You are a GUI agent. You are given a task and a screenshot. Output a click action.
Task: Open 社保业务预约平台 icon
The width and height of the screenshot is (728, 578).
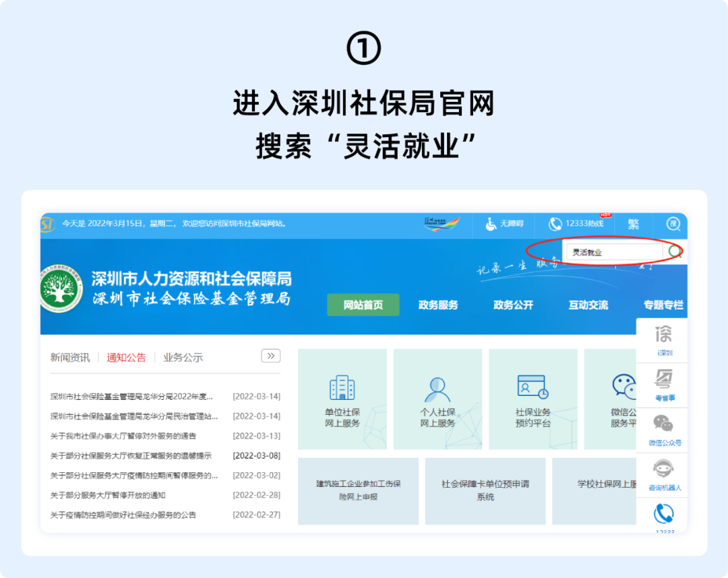[533, 399]
